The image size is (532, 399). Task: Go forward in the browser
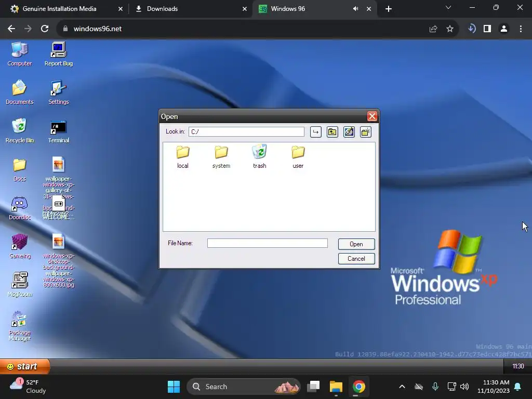coord(28,29)
